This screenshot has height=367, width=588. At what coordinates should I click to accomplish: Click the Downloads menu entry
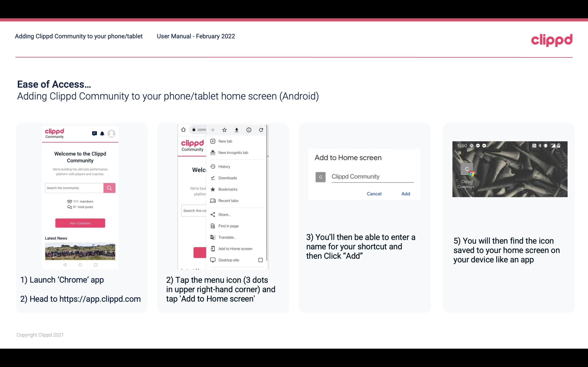[x=227, y=178]
